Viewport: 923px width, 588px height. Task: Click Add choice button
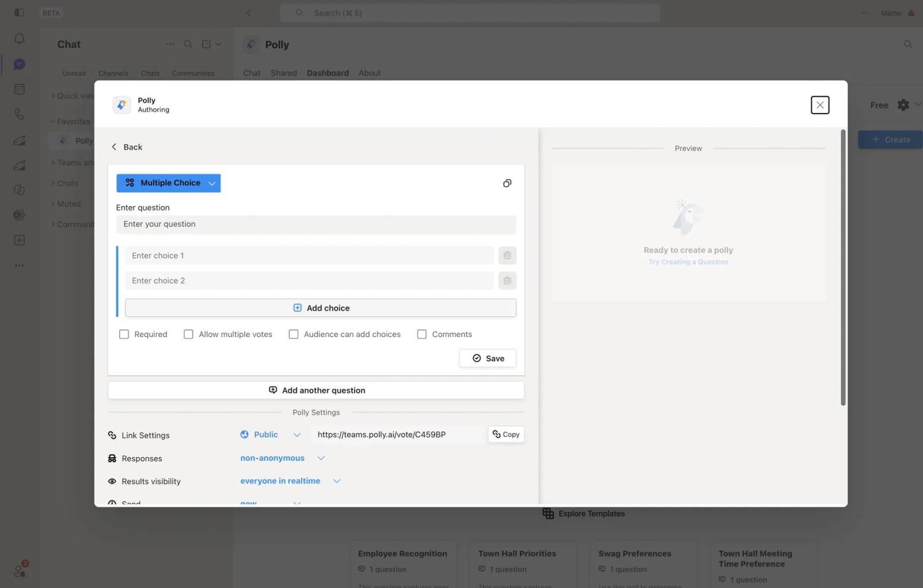[x=321, y=308]
